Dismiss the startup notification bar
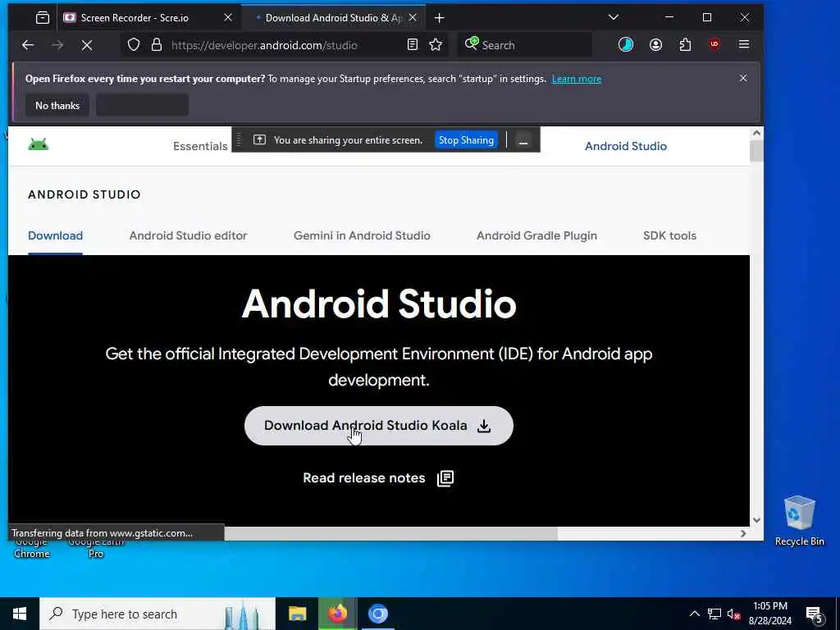This screenshot has height=630, width=840. pyautogui.click(x=743, y=78)
